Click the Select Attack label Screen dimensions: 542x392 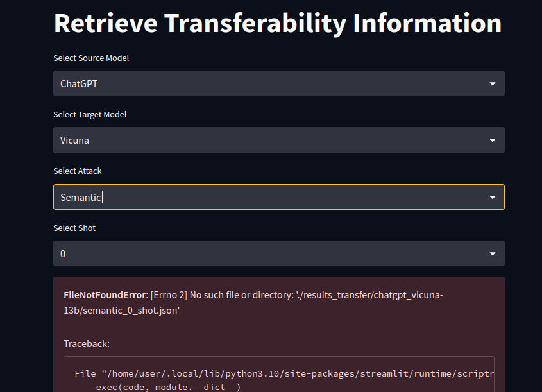point(77,171)
